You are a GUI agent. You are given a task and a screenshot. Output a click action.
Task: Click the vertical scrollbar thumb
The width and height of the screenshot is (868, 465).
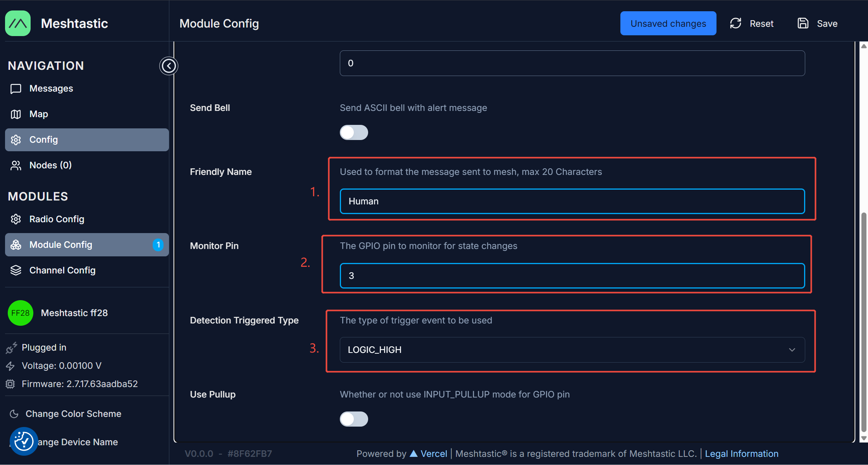click(864, 322)
